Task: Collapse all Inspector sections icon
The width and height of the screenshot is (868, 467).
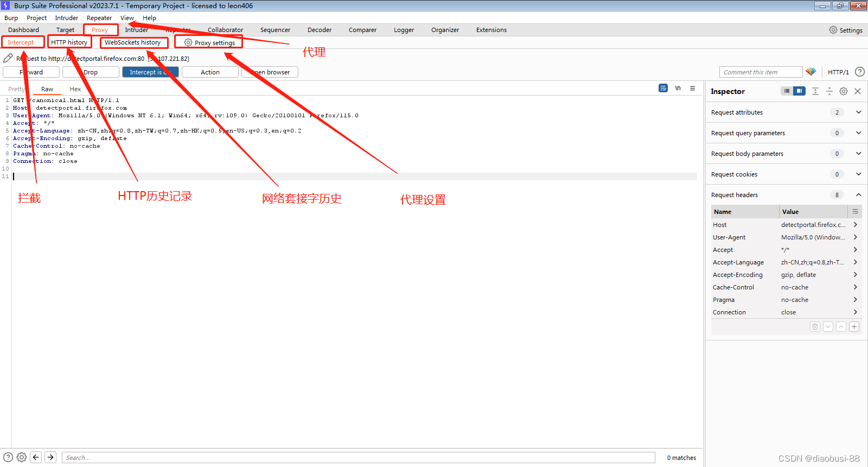Action: click(x=829, y=91)
